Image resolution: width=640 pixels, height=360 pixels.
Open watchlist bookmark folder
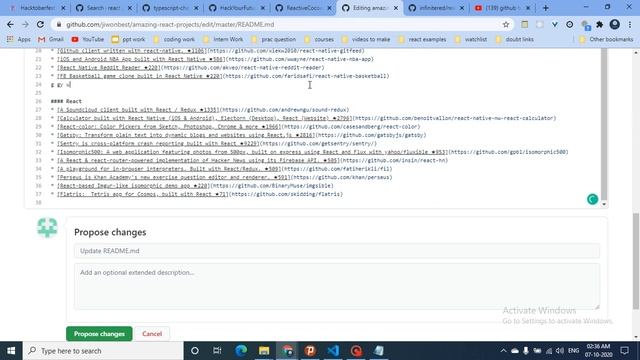(471, 39)
